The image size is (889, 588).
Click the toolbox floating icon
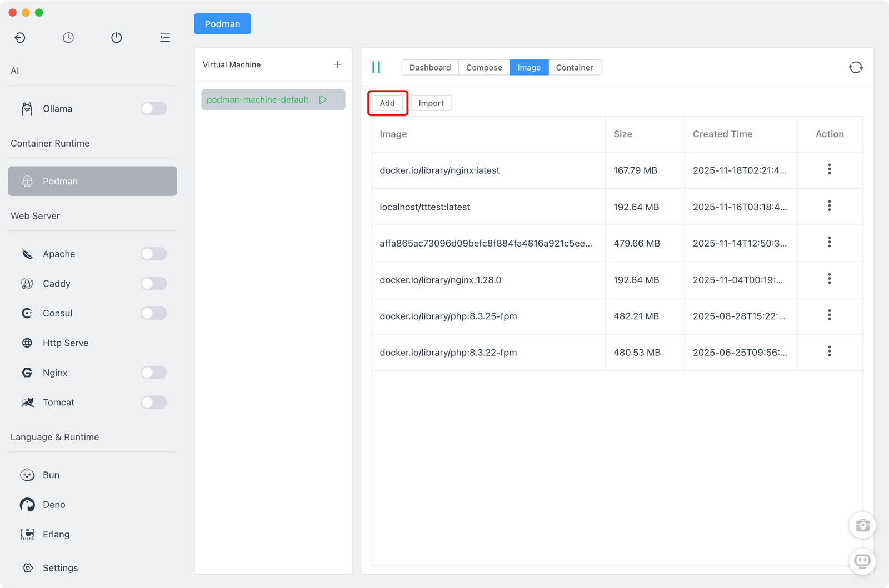pyautogui.click(x=862, y=525)
